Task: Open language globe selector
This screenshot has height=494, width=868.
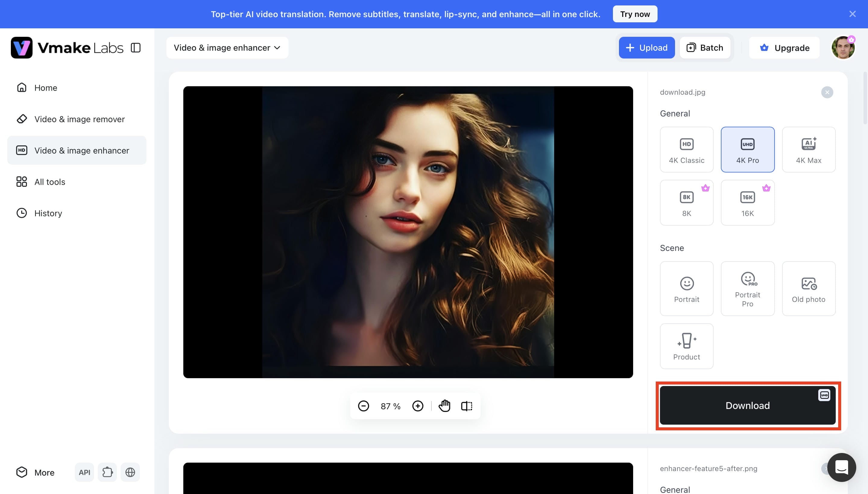Action: tap(130, 472)
